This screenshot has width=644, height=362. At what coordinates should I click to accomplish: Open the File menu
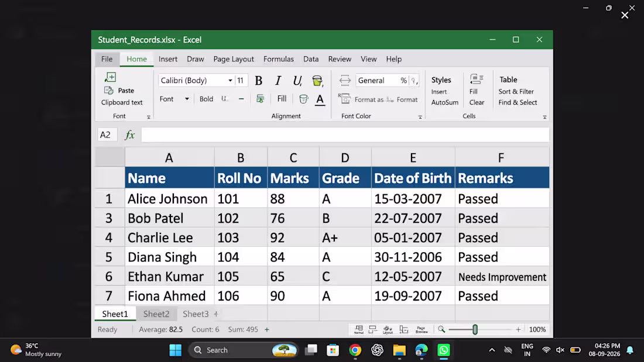(107, 59)
